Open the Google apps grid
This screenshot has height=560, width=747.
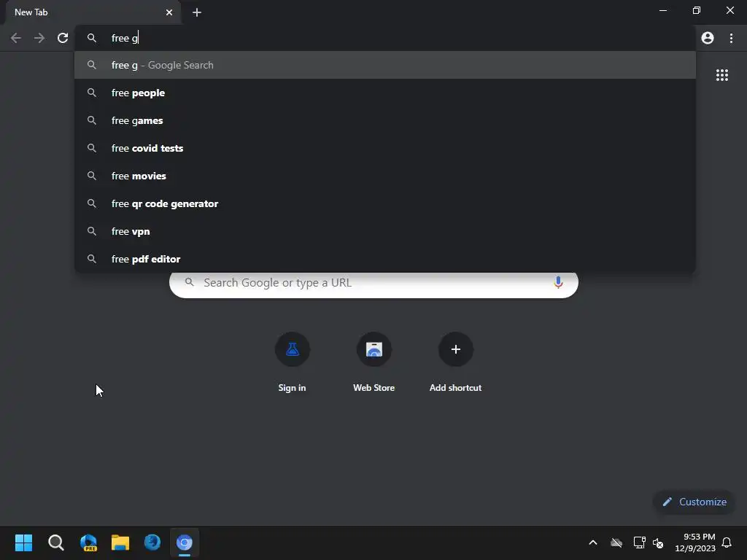click(721, 75)
